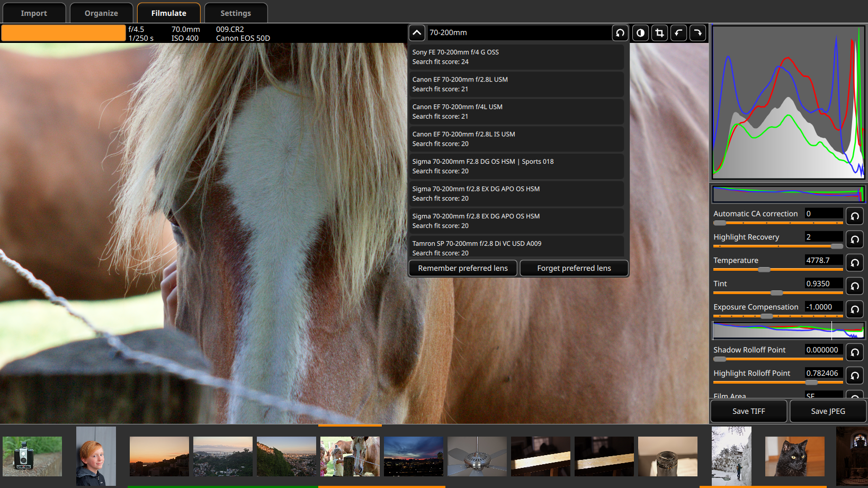The height and width of the screenshot is (488, 868).
Task: Pick the Sigma 70-200mm Sports 018 lens
Action: coord(516,166)
